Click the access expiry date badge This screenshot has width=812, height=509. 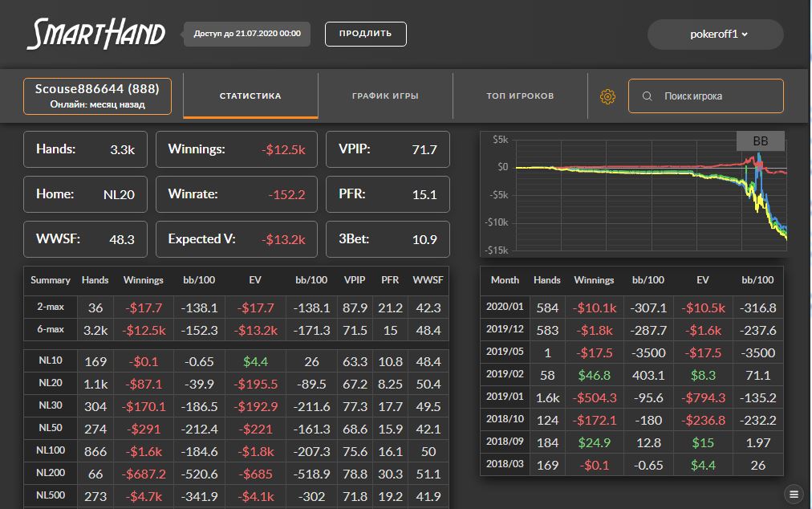click(247, 34)
